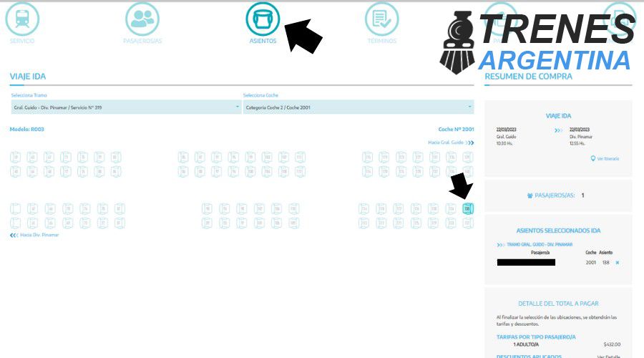Select the Asientos step icon
The height and width of the screenshot is (358, 644).
click(x=263, y=19)
